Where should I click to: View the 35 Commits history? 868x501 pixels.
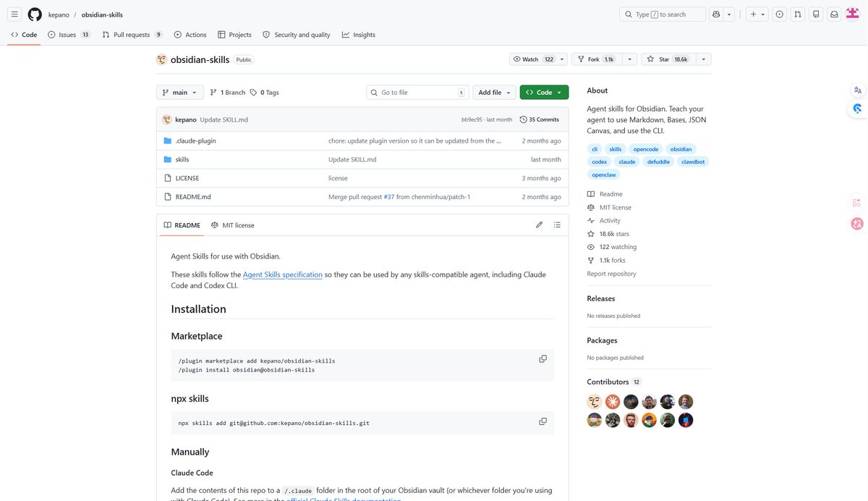[x=540, y=119]
